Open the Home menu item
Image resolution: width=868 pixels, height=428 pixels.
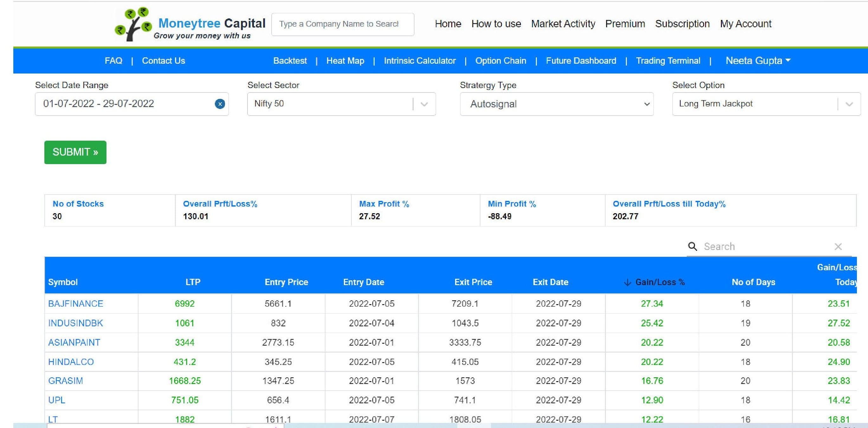tap(448, 24)
